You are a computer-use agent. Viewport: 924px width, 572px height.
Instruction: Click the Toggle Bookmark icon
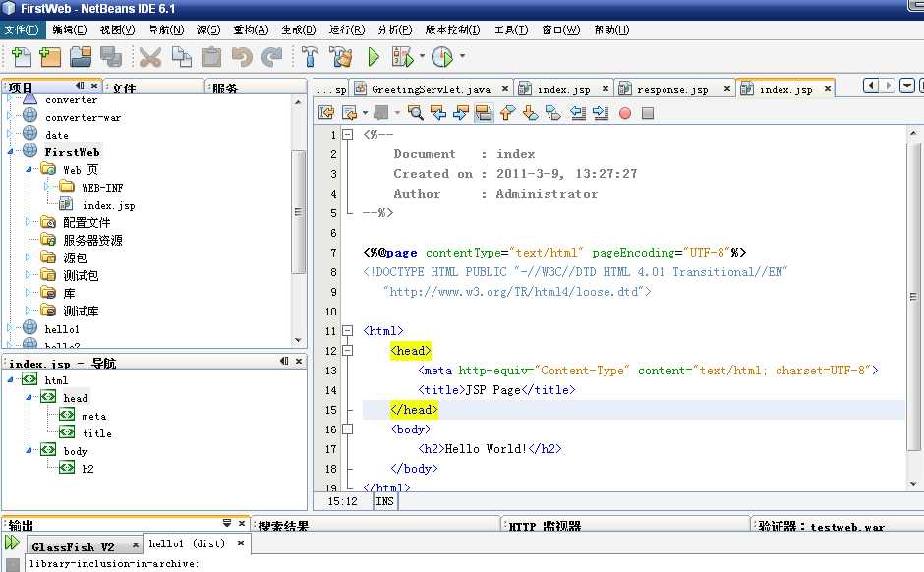(x=553, y=112)
